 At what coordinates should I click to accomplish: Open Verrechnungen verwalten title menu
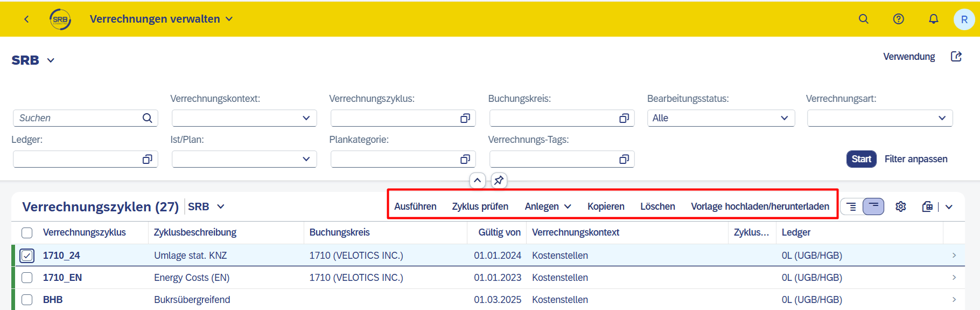point(161,19)
